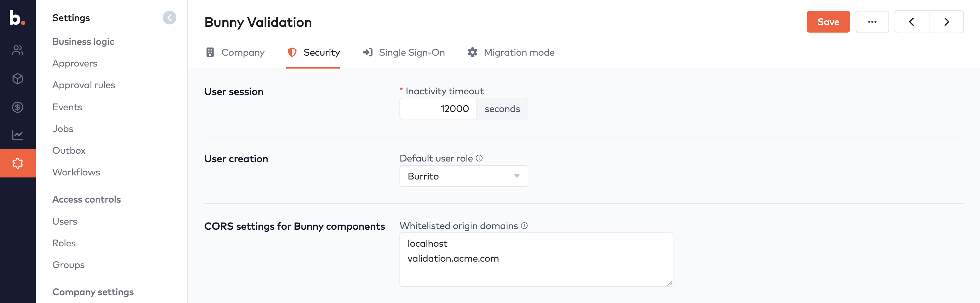Viewport: 980px width, 303px height.
Task: Click the Bunny Validation page title
Action: click(x=258, y=22)
